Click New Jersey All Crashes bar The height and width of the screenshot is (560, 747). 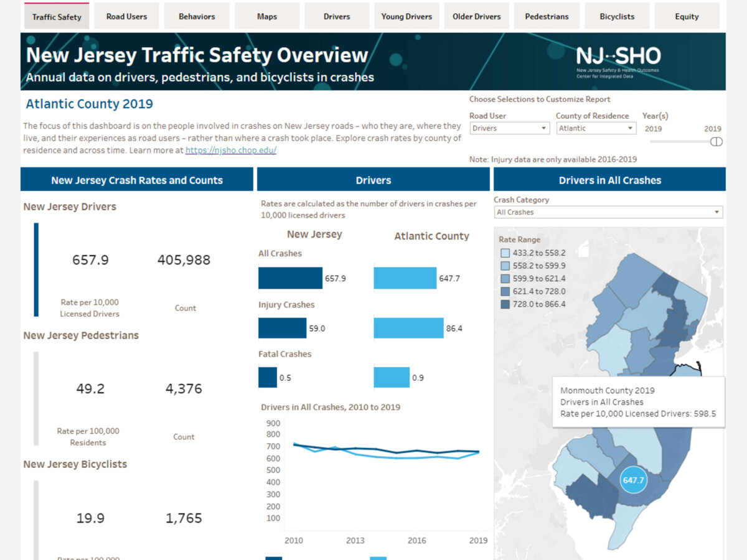tap(290, 278)
